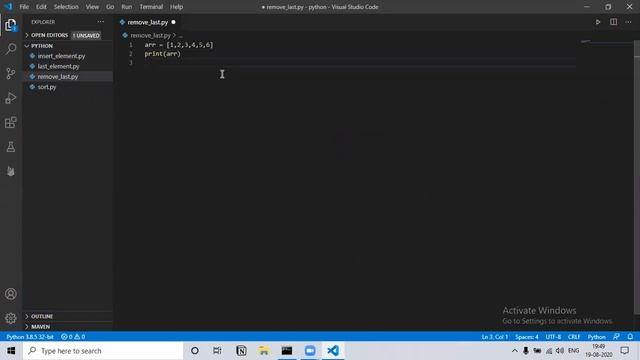Open Windows Start menu

pos(11,351)
